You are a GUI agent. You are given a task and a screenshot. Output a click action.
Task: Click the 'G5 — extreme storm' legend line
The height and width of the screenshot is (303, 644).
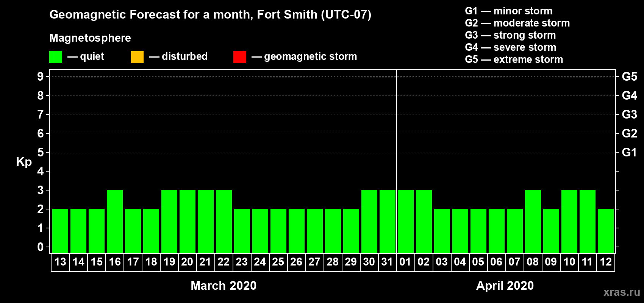[x=514, y=59]
